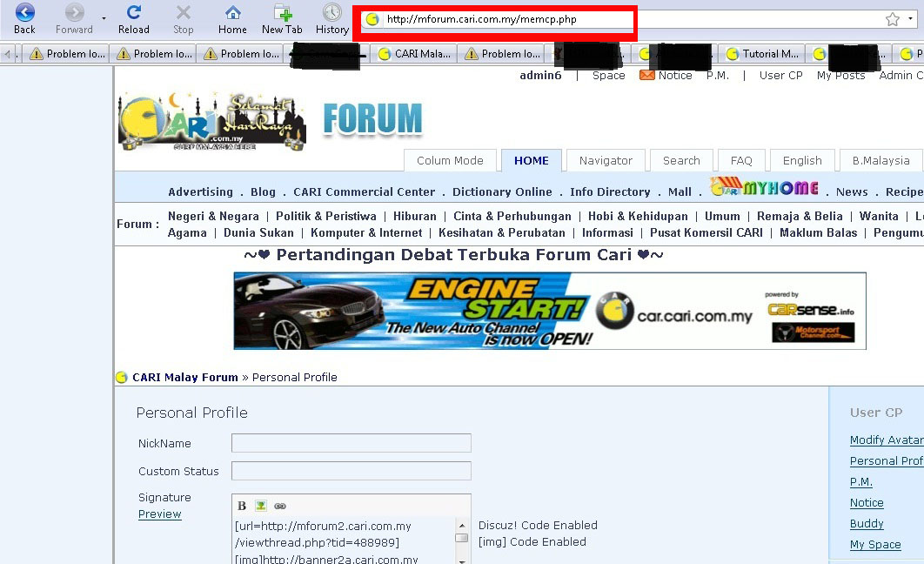Image resolution: width=924 pixels, height=564 pixels.
Task: Open the History panel
Action: (x=332, y=19)
